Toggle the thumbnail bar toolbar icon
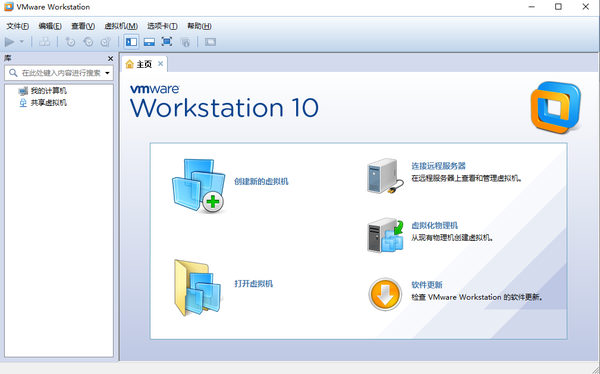Image resolution: width=600 pixels, height=374 pixels. click(149, 42)
